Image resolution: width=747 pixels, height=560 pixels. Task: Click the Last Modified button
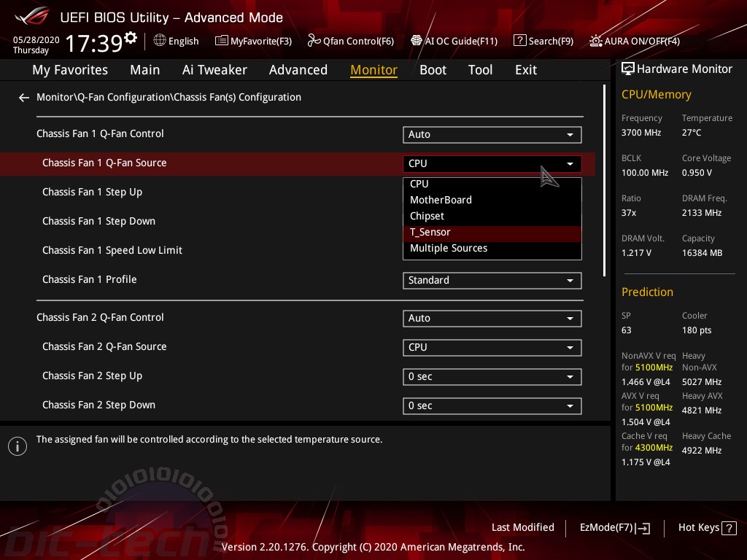[522, 528]
